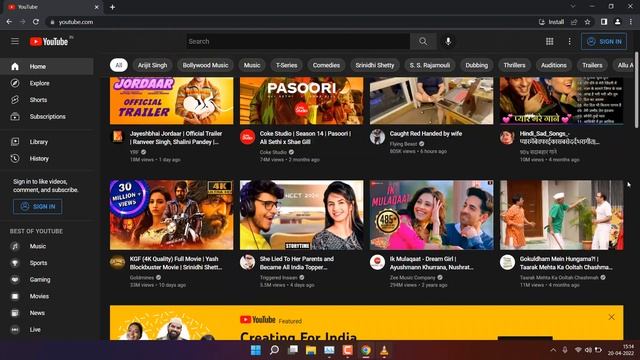Click the top-right SIGN IN button
Screen dimensions: 640x360
pyautogui.click(x=604, y=42)
